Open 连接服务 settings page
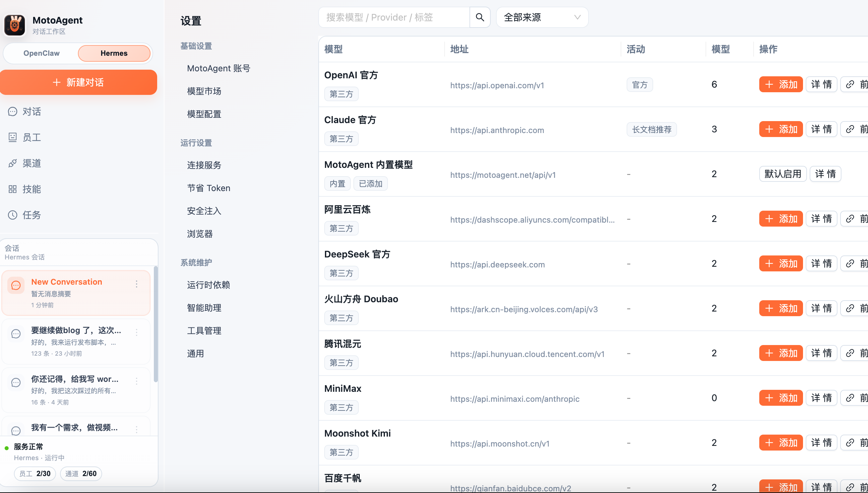 (x=204, y=165)
